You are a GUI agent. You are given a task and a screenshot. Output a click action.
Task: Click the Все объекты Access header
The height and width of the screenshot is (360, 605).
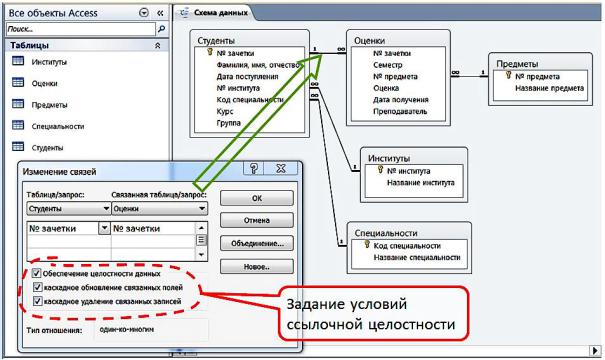pyautogui.click(x=53, y=13)
